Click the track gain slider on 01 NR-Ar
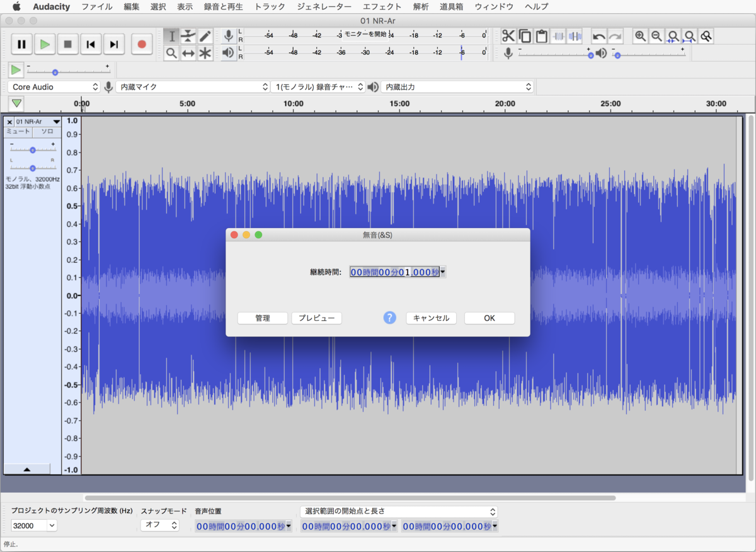Viewport: 756px width, 552px height. click(32, 149)
